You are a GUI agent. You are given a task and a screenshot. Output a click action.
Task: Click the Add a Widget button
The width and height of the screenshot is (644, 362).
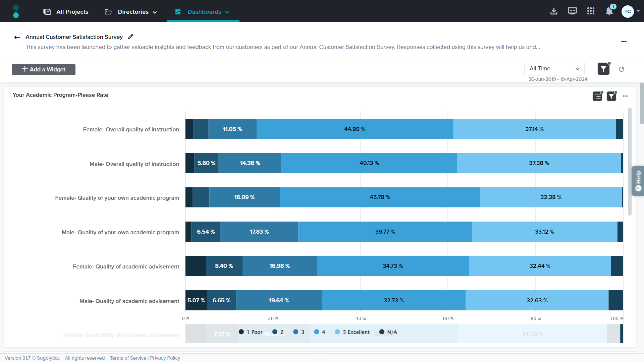click(44, 69)
